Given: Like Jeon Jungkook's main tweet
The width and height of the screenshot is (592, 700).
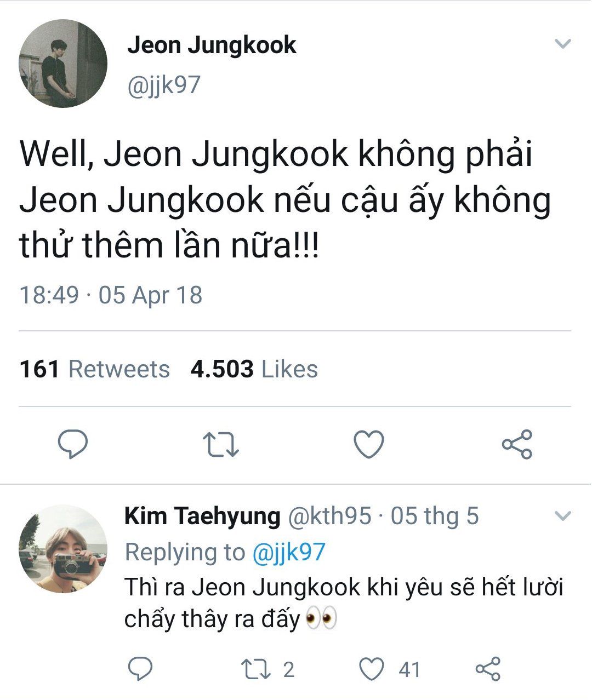Looking at the screenshot, I should pos(368,444).
